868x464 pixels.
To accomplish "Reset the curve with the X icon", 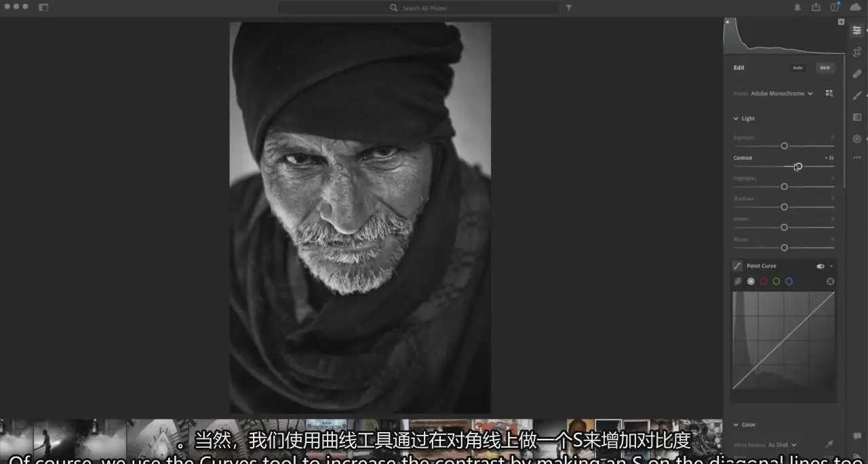I will [830, 282].
